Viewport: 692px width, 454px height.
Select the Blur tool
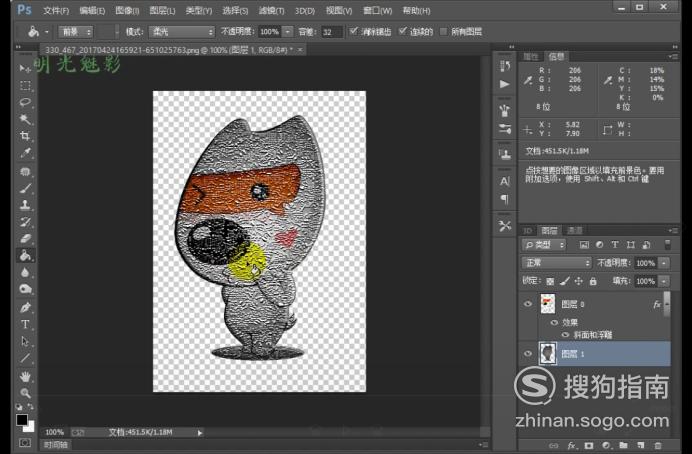pos(25,272)
